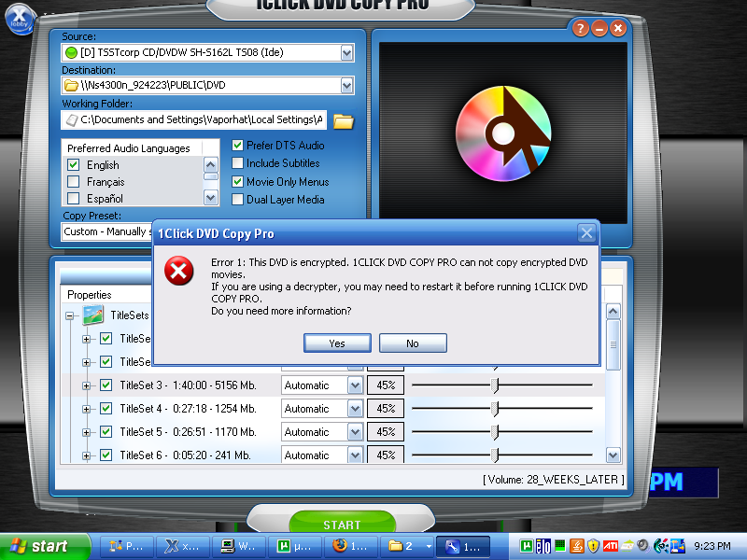Collapse the TitleSets tree root

click(x=70, y=315)
